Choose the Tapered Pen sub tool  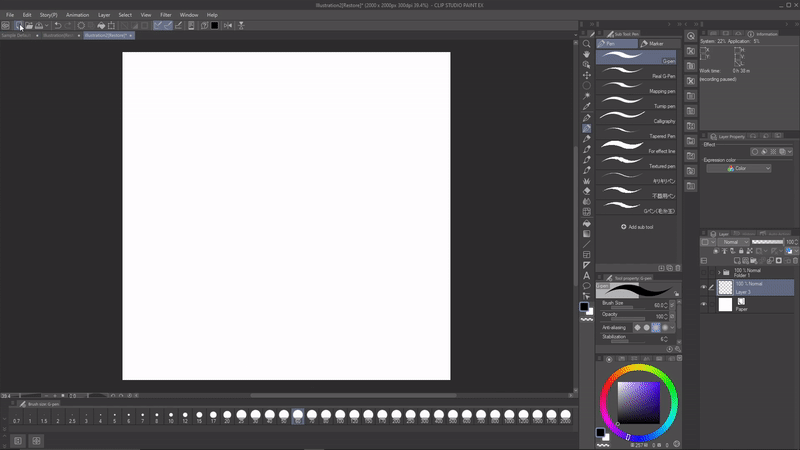[636, 132]
